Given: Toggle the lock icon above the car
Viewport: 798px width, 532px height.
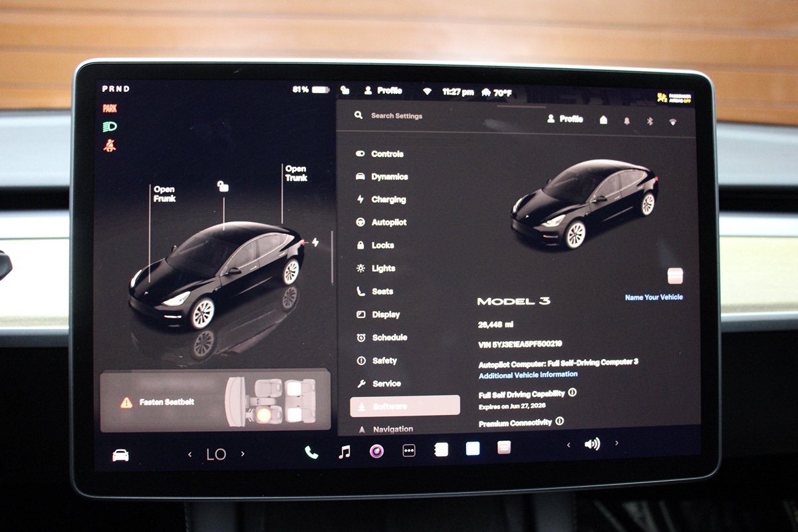Looking at the screenshot, I should 223,187.
